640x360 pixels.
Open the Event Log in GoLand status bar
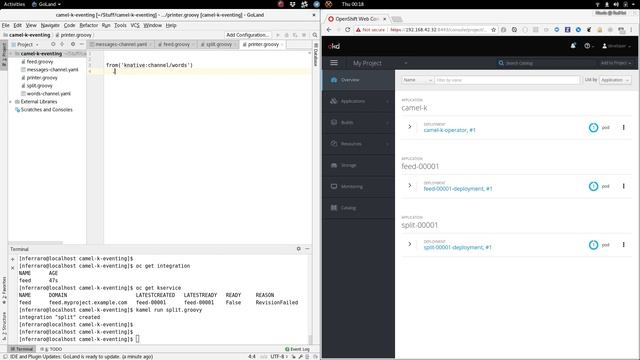click(x=297, y=349)
